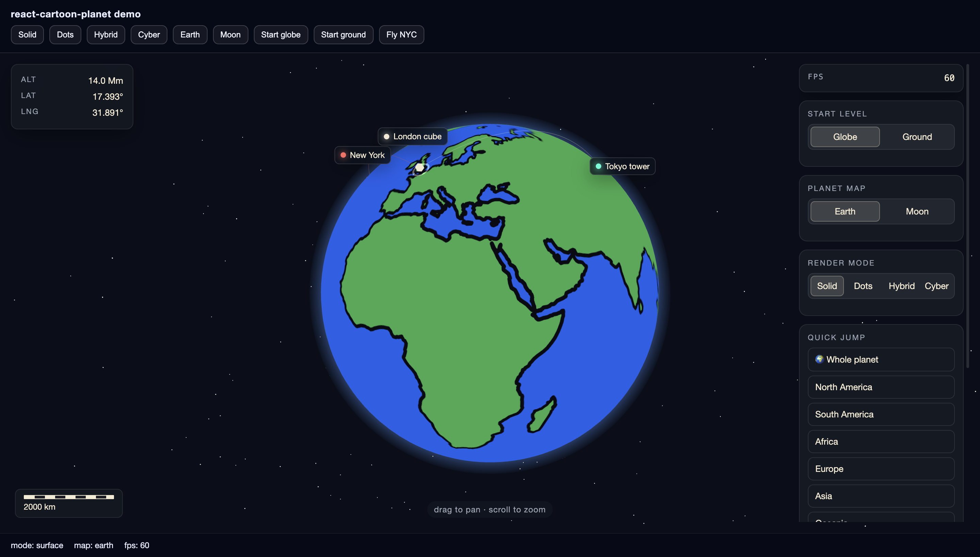980x557 pixels.
Task: Click the globe emoji beside Whole planet
Action: [x=819, y=359]
